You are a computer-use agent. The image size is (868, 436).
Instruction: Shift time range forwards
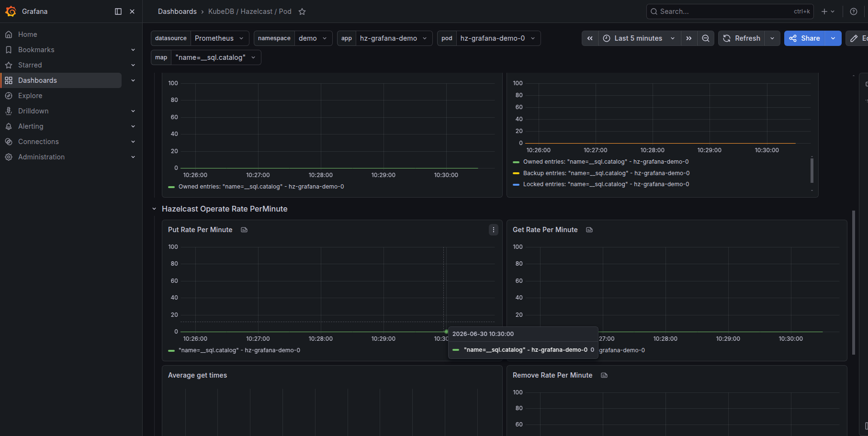pos(689,38)
